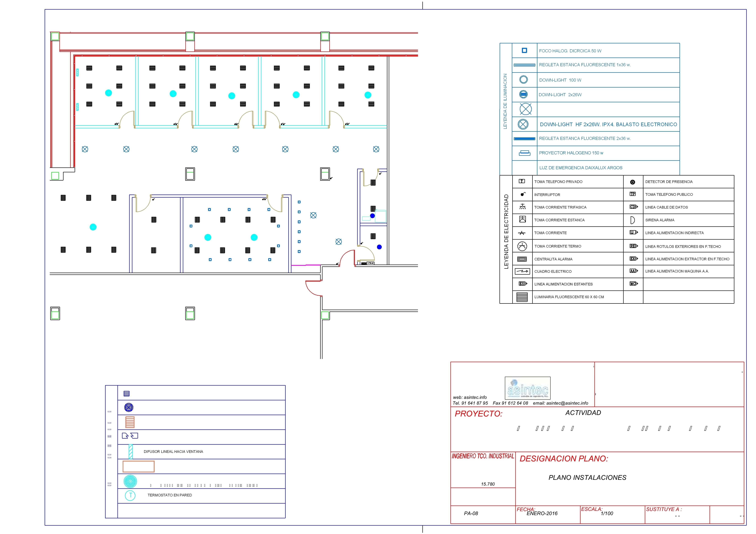The width and height of the screenshot is (756, 534).
Task: Click the FOCO HALOG. DICROICA 50 W square symbol
Action: (524, 50)
